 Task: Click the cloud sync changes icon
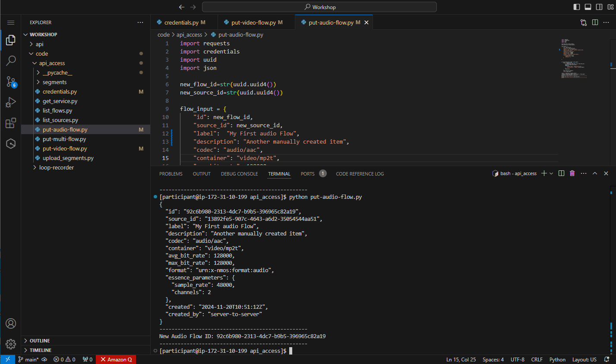coord(44,359)
